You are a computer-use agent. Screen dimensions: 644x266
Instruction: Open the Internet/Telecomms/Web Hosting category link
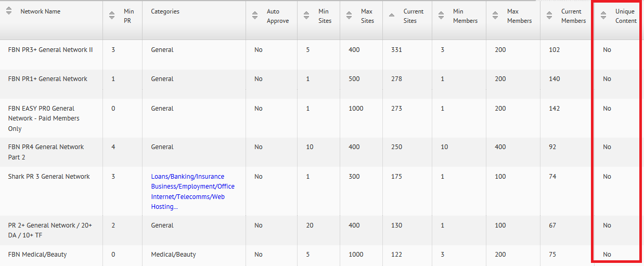(188, 202)
